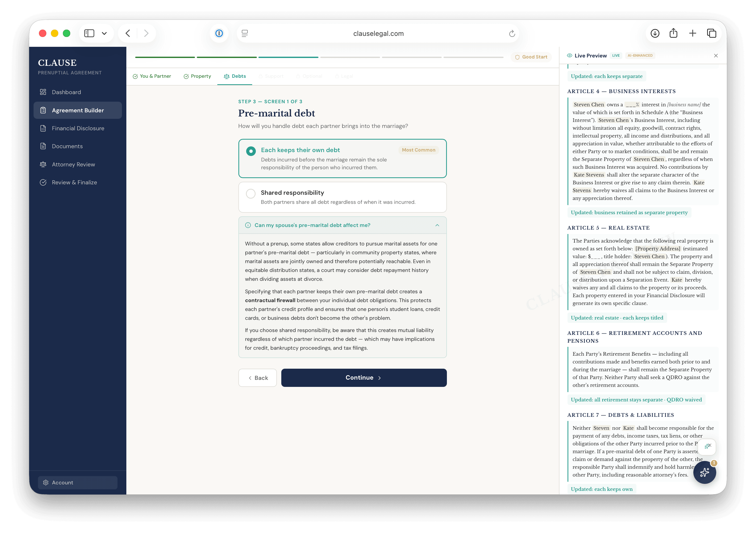Show the tab overview
Screen dimensions: 756x533
[712, 33]
